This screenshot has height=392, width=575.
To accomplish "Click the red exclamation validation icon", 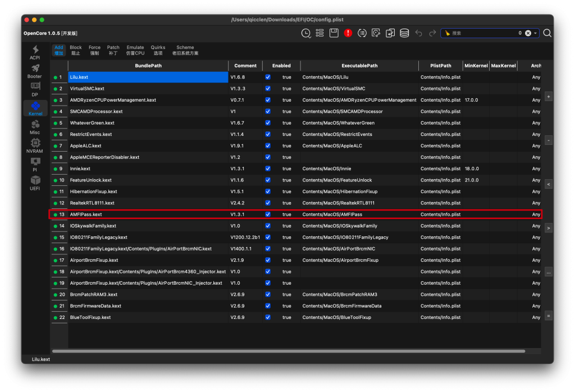I will pyautogui.click(x=348, y=33).
